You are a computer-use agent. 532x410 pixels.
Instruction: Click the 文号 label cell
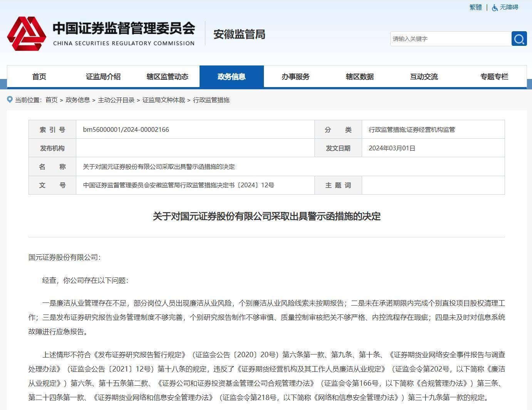click(52, 185)
